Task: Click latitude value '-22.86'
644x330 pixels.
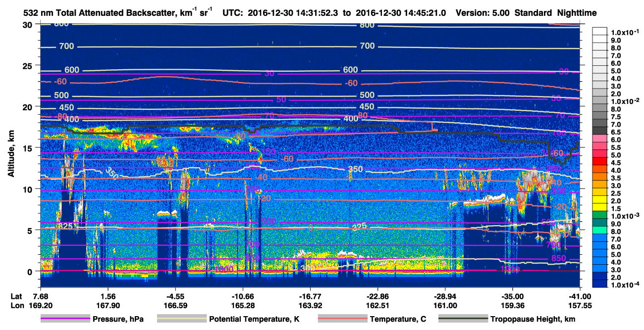Action: (377, 296)
